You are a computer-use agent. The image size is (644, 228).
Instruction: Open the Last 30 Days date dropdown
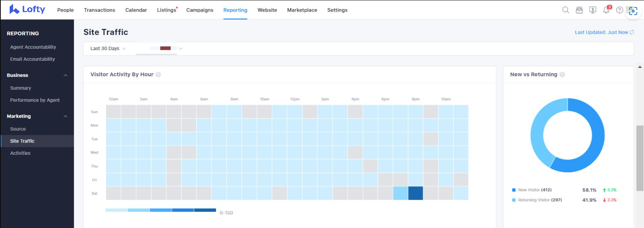point(108,48)
